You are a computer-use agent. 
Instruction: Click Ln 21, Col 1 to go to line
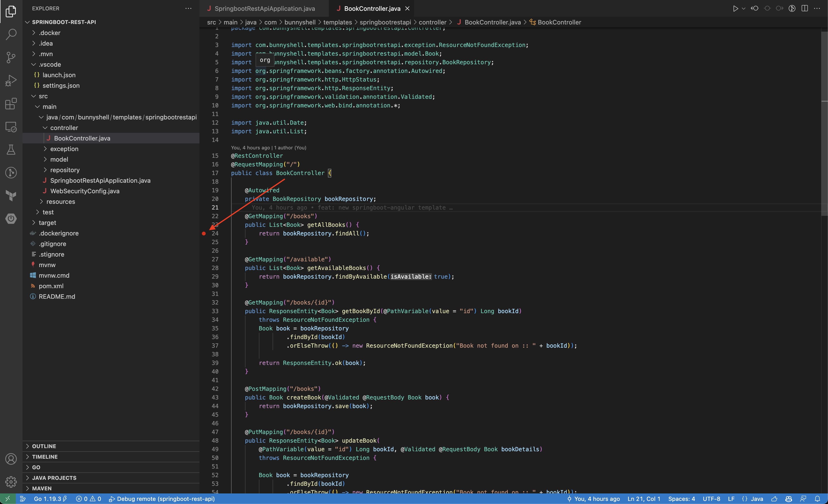(x=644, y=499)
